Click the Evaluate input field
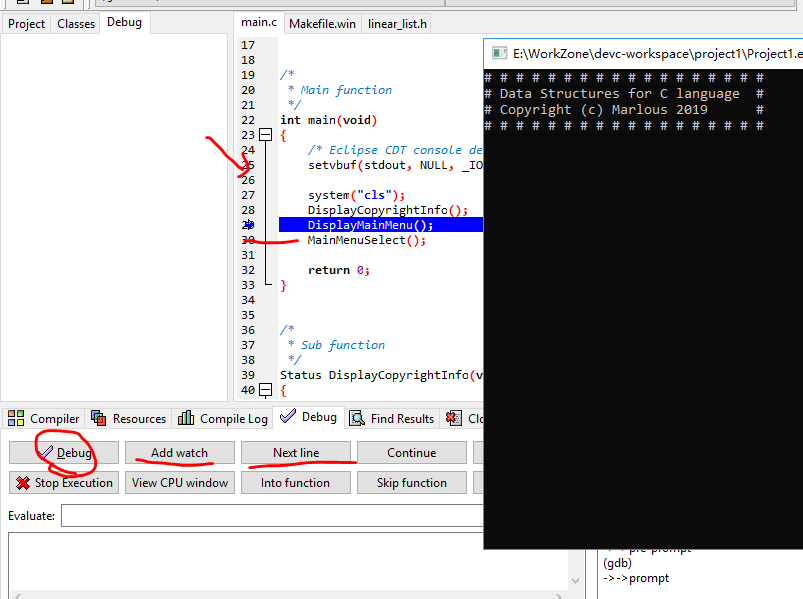This screenshot has width=803, height=599. coord(272,516)
